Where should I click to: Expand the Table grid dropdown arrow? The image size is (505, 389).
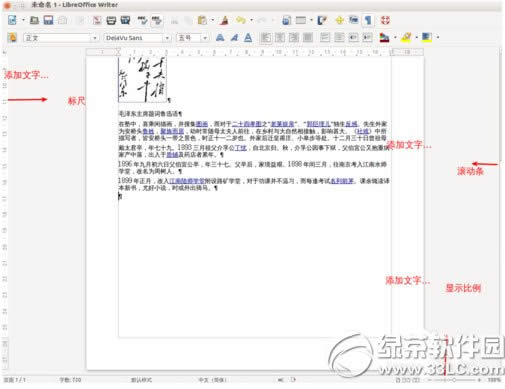(311, 20)
